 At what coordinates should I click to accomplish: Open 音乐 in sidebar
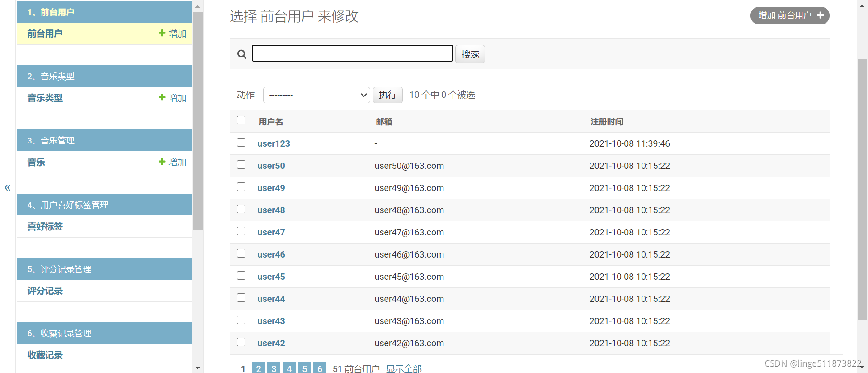pos(36,162)
